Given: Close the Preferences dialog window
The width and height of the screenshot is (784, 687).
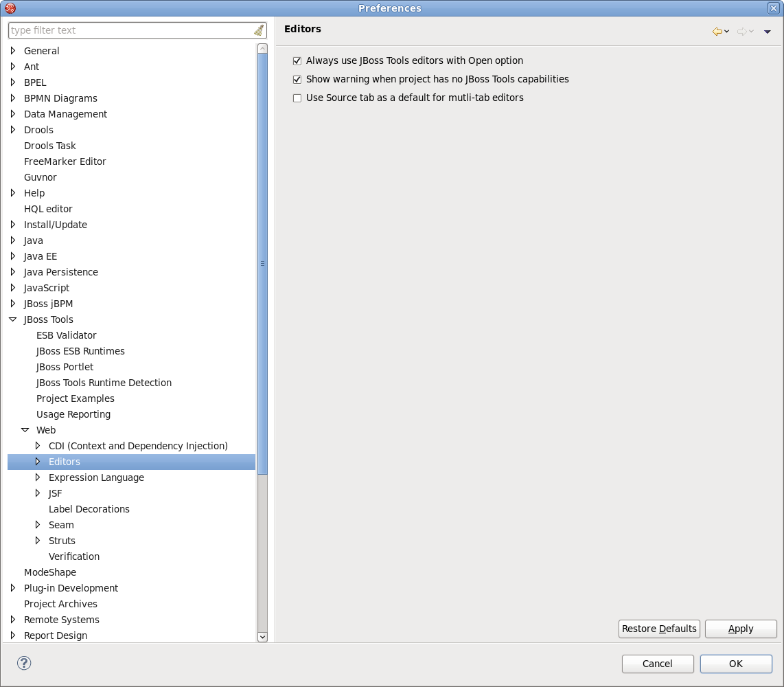Looking at the screenshot, I should [x=774, y=8].
